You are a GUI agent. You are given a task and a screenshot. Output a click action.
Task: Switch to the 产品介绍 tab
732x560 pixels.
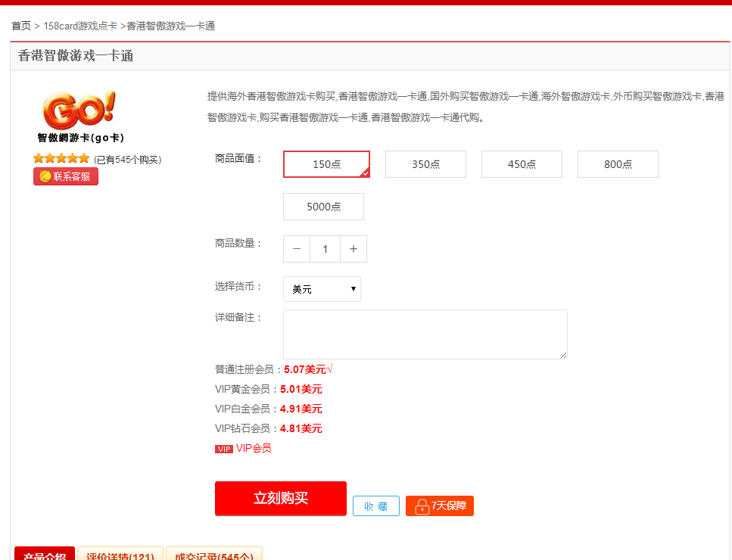45,554
